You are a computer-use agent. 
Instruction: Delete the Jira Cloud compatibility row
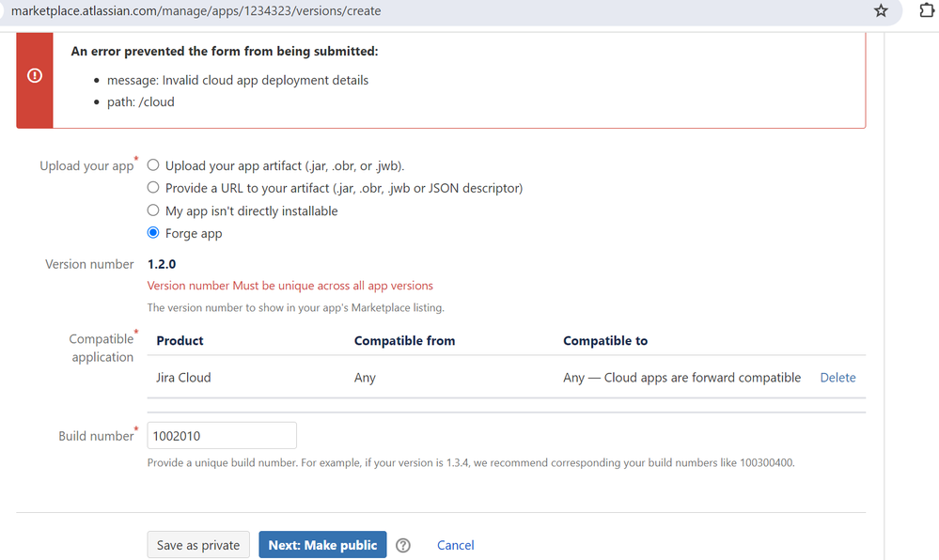(x=837, y=378)
